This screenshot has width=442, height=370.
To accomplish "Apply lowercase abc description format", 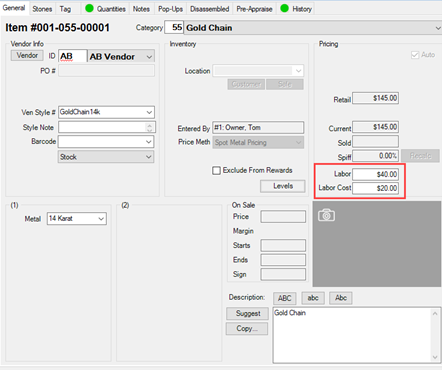I will (313, 298).
